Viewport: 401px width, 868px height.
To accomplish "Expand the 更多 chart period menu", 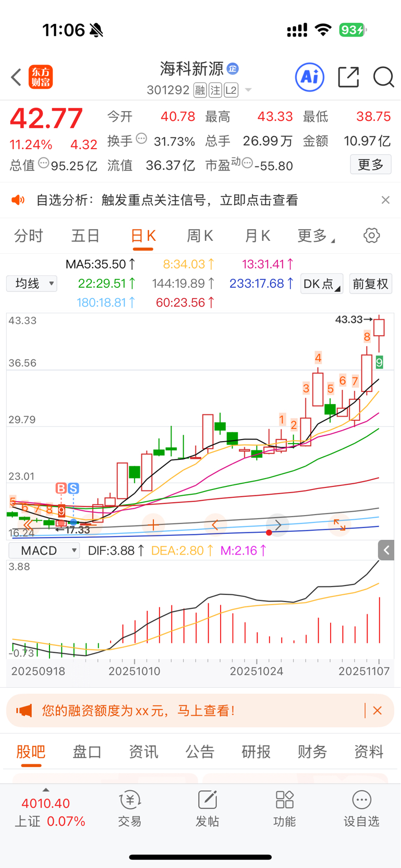I will point(315,236).
